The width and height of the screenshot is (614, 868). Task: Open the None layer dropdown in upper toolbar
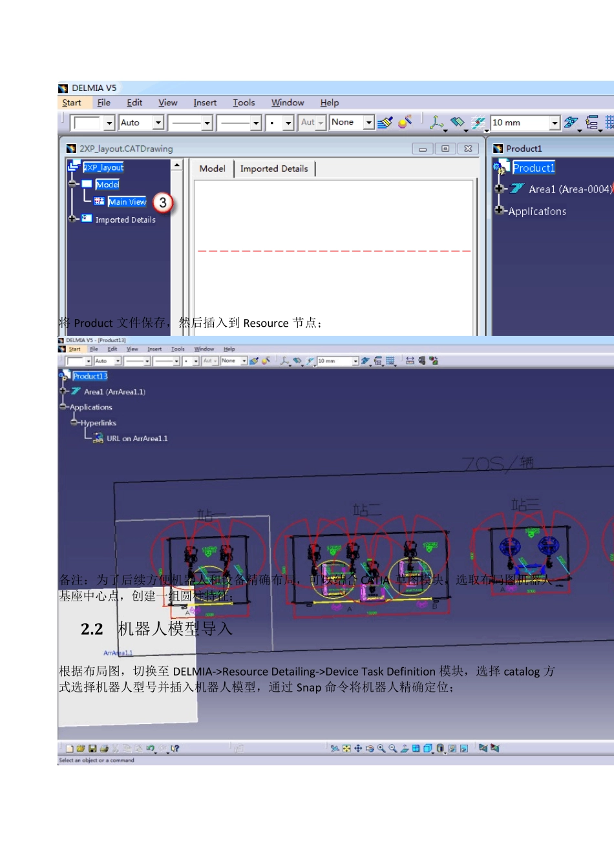369,122
